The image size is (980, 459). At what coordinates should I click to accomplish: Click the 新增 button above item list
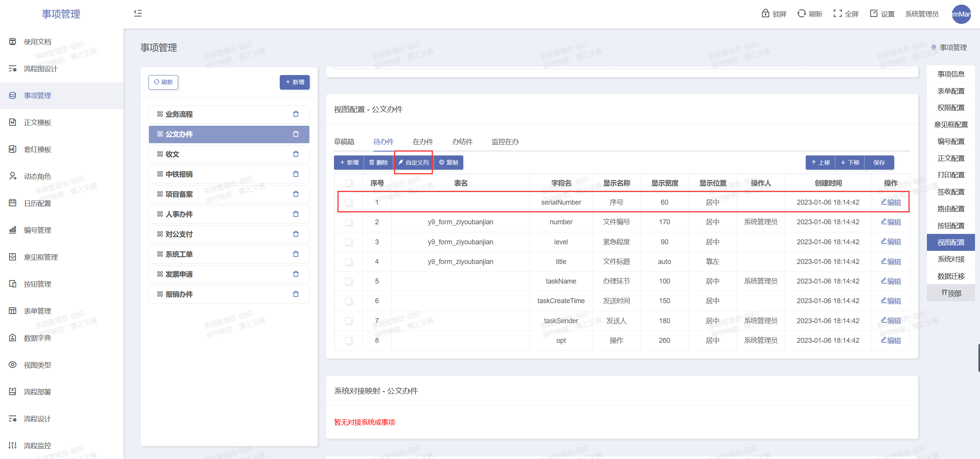(x=295, y=82)
